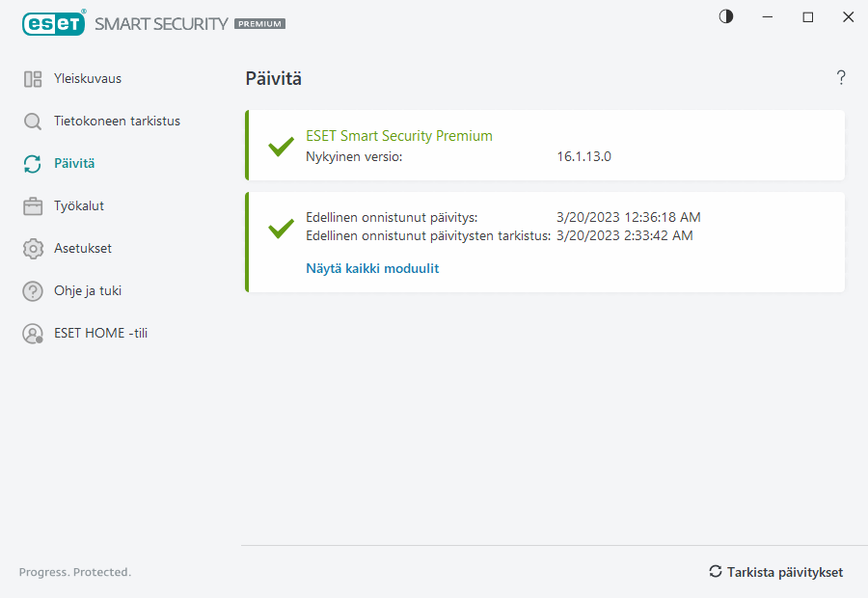Click the Tietokoneen tarkistus magnifier icon
The image size is (868, 598).
[33, 122]
